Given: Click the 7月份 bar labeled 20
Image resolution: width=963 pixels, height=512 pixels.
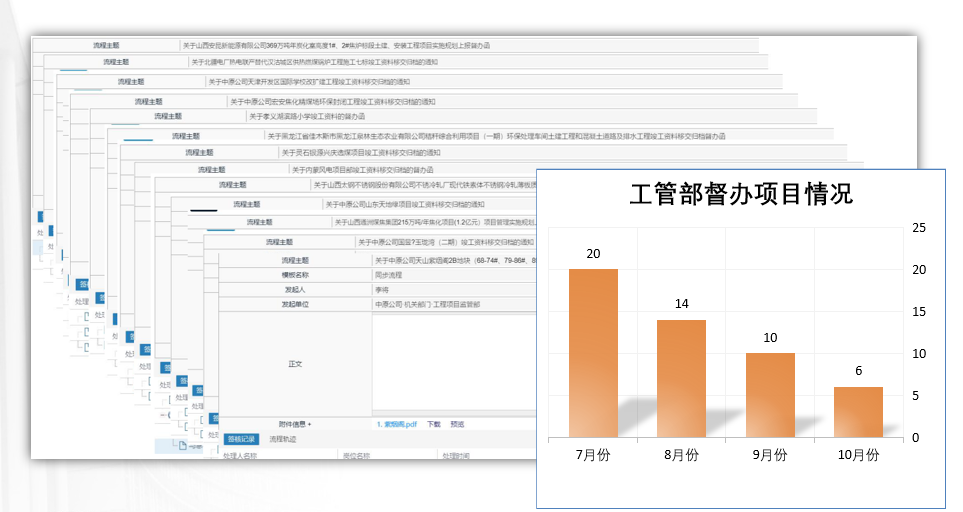Looking at the screenshot, I should (593, 353).
